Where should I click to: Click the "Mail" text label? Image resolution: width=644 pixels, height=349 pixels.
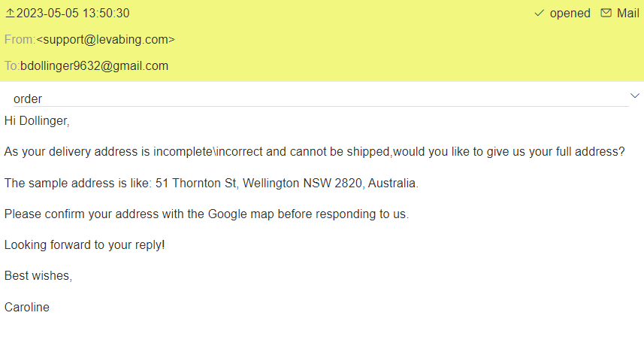[628, 14]
